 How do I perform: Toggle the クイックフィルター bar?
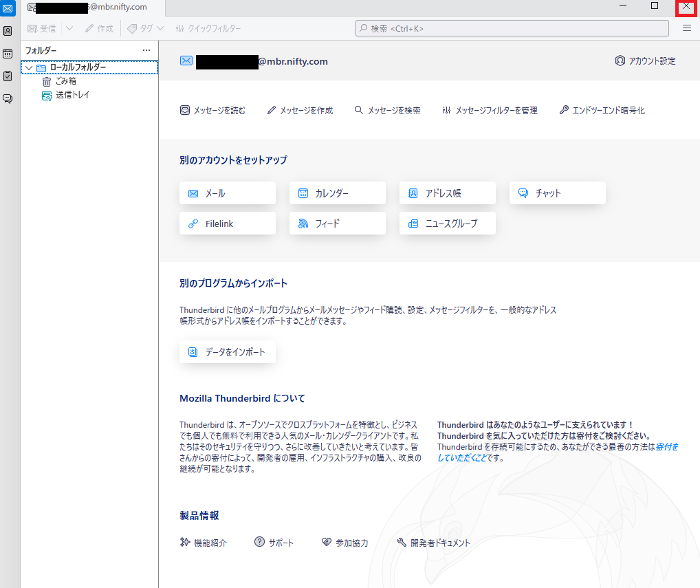tap(208, 28)
